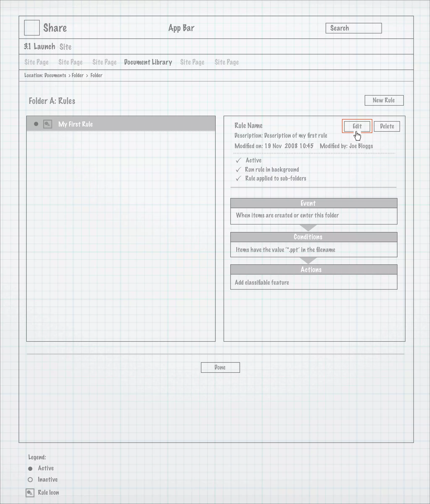This screenshot has width=430, height=504.
Task: Toggle Rule applied to sub-folders checkmark
Action: 238,178
